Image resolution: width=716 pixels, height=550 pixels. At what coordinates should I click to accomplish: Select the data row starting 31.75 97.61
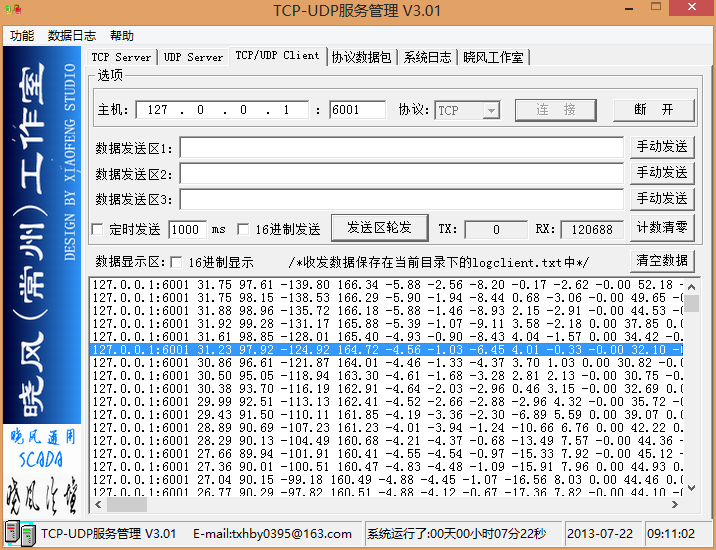coord(386,285)
